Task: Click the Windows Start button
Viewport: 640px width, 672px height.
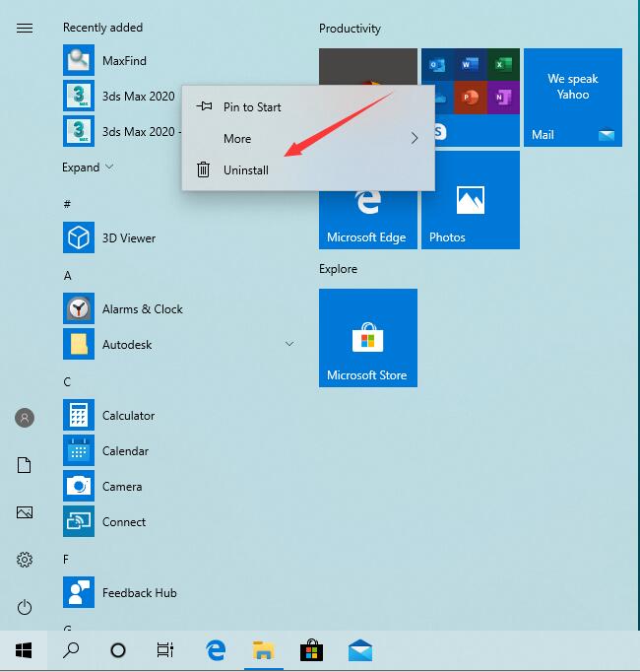Action: click(24, 650)
